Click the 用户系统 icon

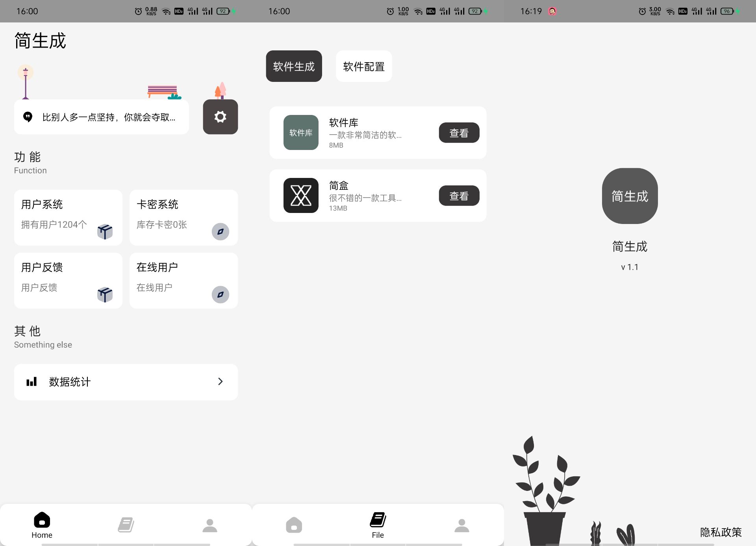click(x=104, y=231)
